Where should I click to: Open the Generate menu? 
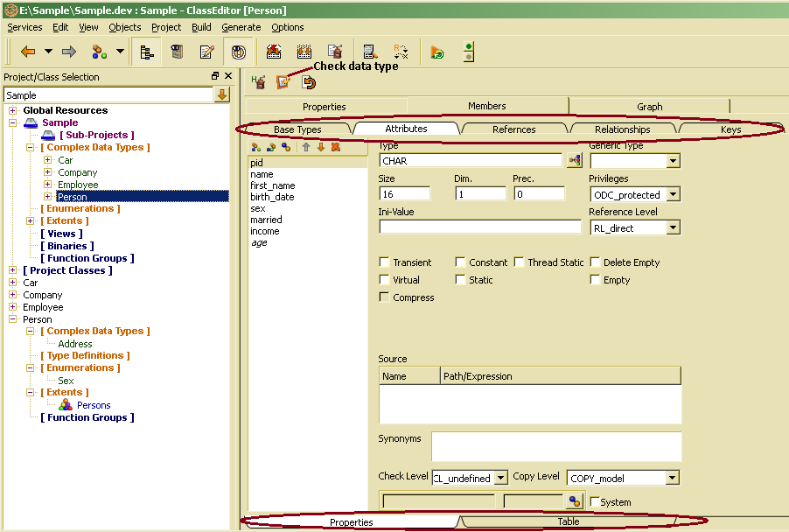(x=241, y=27)
